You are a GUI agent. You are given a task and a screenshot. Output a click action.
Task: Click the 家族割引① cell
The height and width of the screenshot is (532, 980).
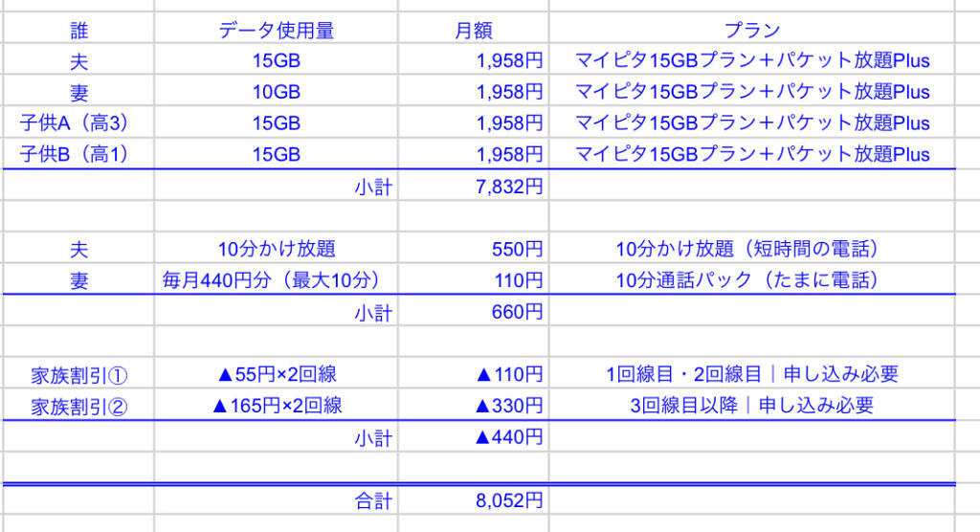coord(78,374)
